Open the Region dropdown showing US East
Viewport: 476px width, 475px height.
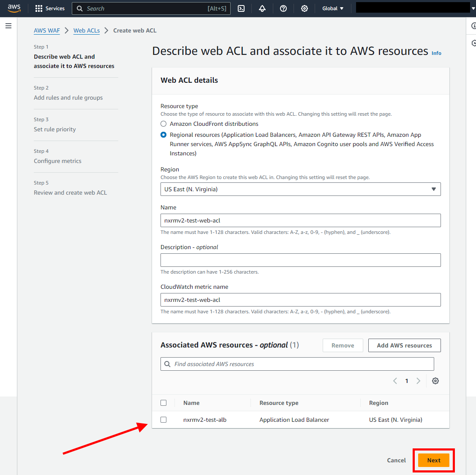click(300, 189)
